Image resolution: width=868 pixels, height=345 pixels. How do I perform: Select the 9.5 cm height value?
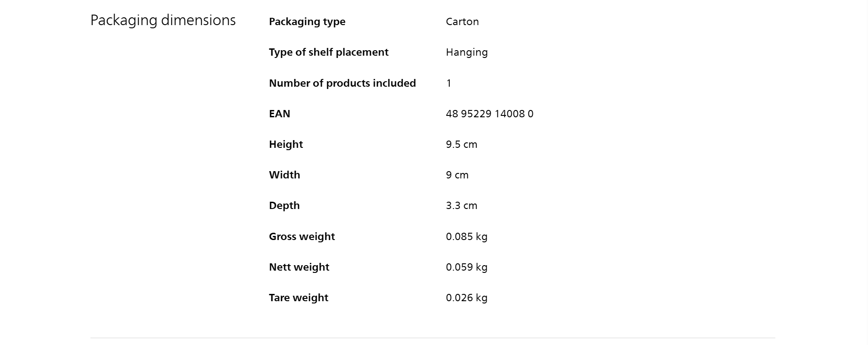click(x=461, y=145)
